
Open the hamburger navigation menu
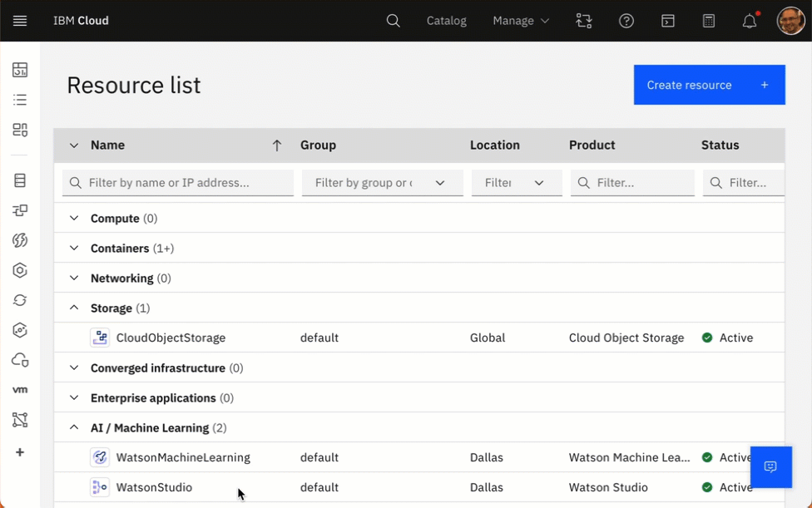(20, 21)
